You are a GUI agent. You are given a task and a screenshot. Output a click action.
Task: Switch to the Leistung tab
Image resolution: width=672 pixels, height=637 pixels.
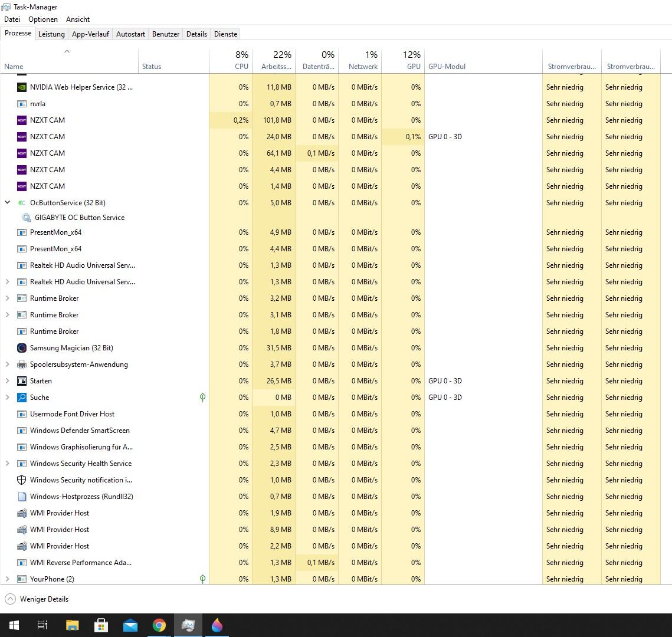coord(51,34)
